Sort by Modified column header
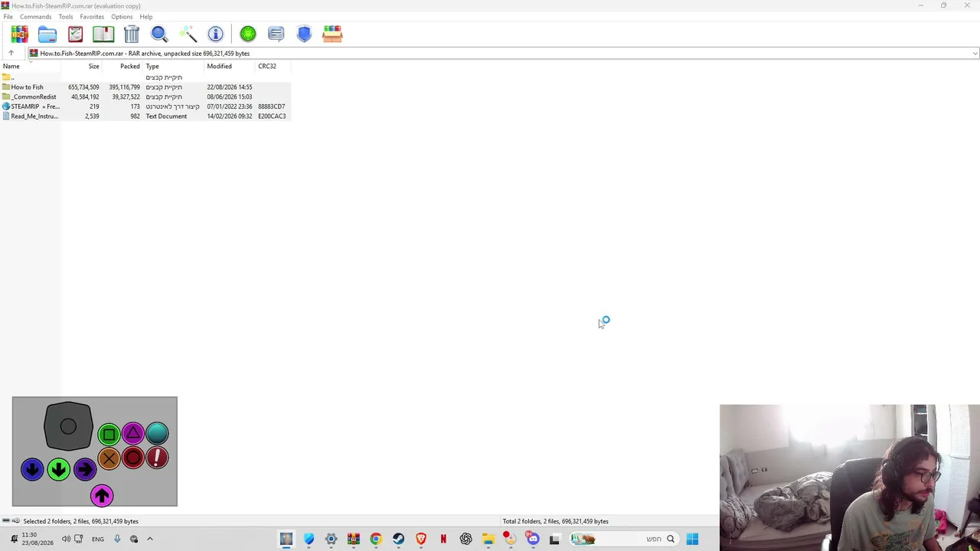The height and width of the screenshot is (551, 980). point(230,67)
